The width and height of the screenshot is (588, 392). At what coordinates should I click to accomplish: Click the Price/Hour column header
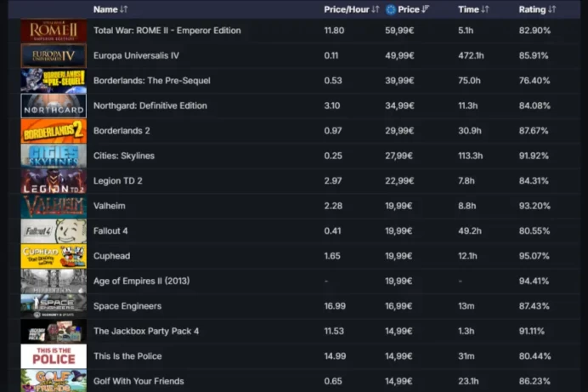coord(347,9)
